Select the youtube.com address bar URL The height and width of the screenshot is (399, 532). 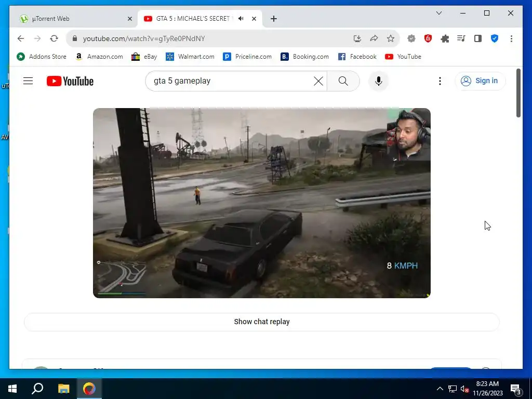tap(144, 38)
